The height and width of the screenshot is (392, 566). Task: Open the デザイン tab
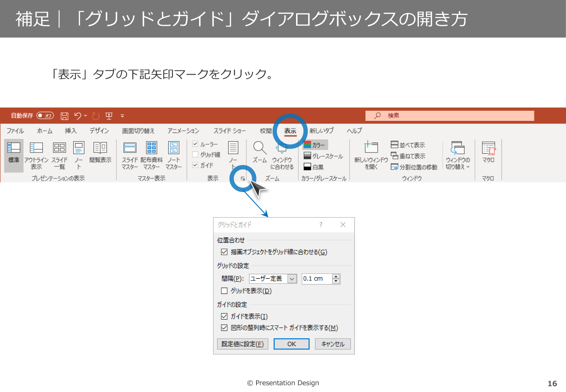[x=99, y=131]
